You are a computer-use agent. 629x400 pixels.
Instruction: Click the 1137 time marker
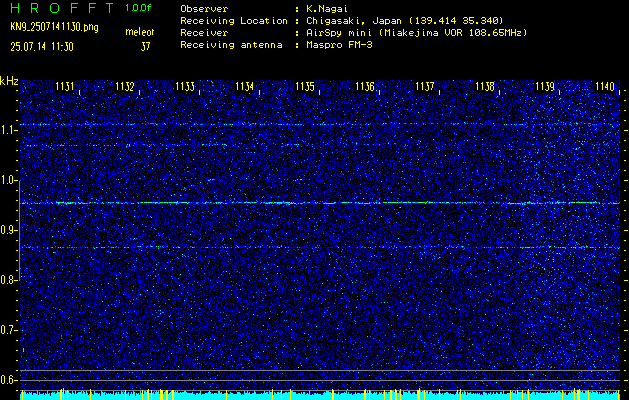(424, 87)
